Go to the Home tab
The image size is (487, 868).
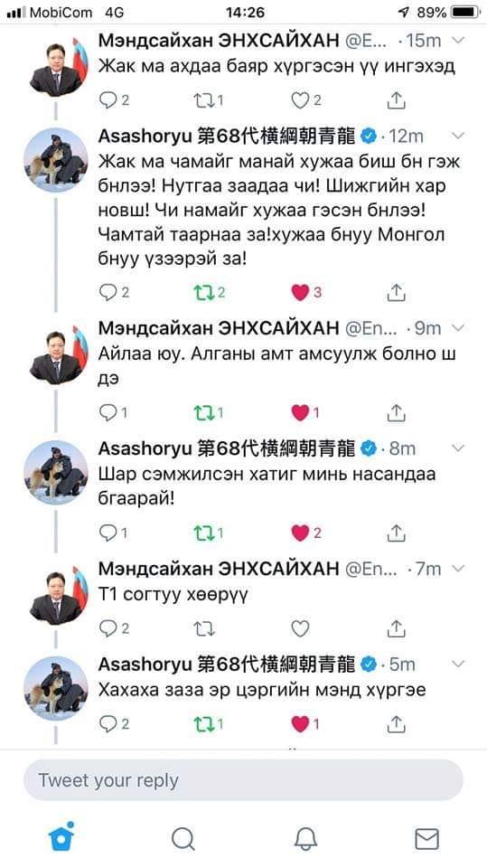coord(61,836)
